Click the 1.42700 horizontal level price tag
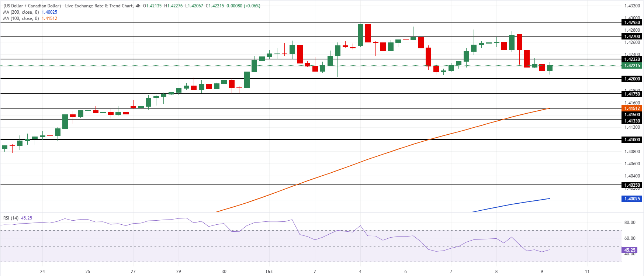This screenshot has width=644, height=276. point(632,37)
